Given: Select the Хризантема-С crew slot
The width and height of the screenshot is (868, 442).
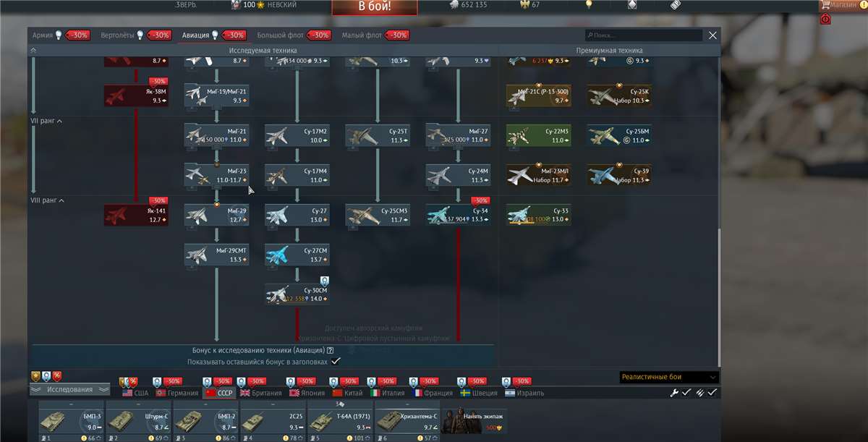Looking at the screenshot, I should pyautogui.click(x=407, y=422).
